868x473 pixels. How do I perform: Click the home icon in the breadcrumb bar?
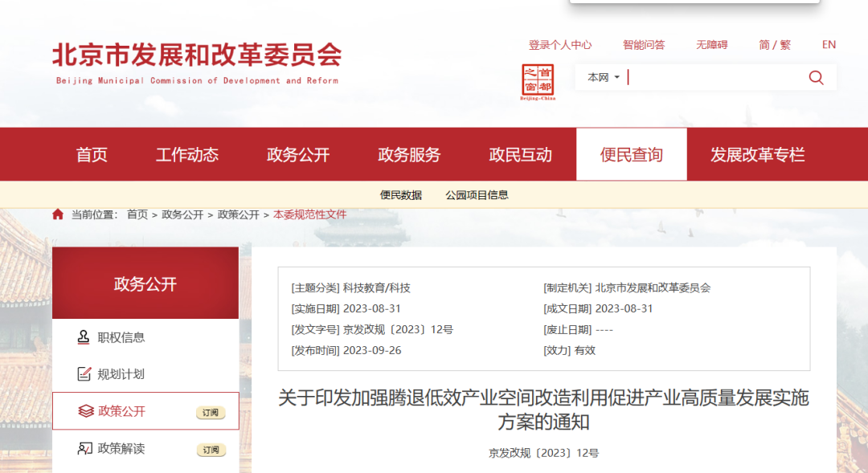57,214
